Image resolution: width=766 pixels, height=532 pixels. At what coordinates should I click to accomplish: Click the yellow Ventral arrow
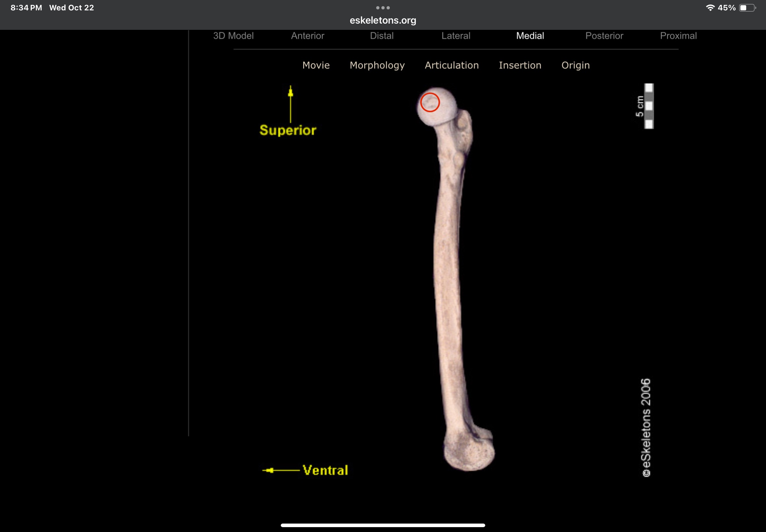pyautogui.click(x=281, y=470)
